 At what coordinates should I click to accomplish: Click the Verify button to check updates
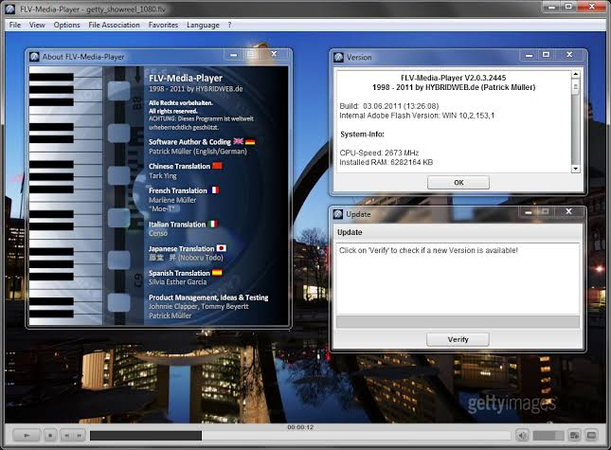(x=457, y=339)
